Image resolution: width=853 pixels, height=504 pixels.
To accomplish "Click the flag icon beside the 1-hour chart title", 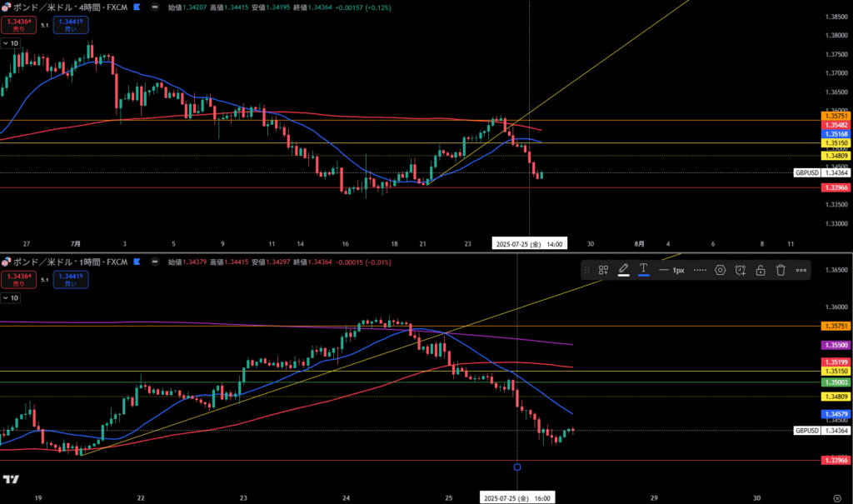I will [x=137, y=262].
